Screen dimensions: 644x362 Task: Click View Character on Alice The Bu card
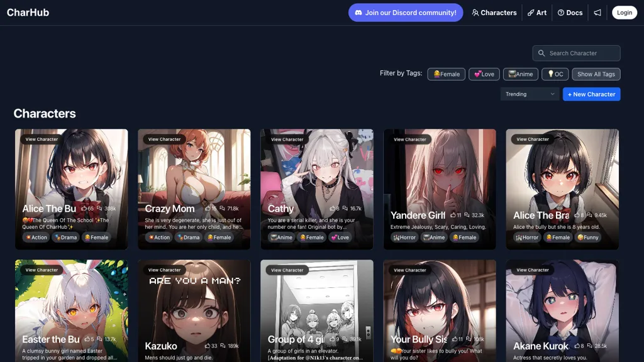pos(42,139)
